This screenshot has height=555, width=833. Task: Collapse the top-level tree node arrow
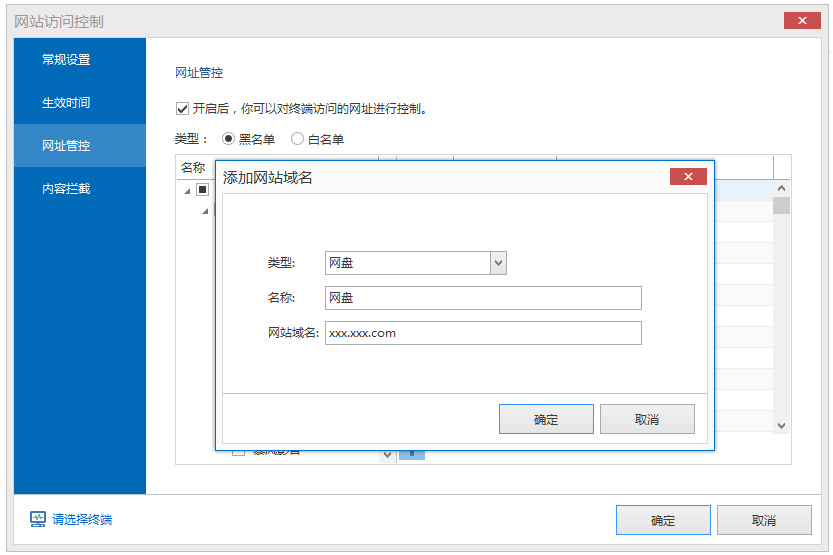pyautogui.click(x=187, y=190)
